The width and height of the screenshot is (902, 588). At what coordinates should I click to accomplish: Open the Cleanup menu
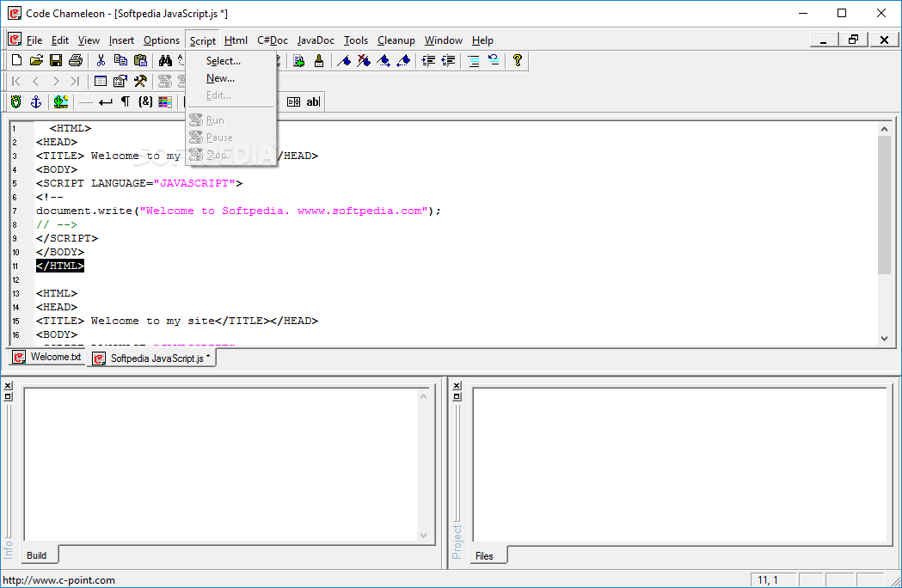396,40
